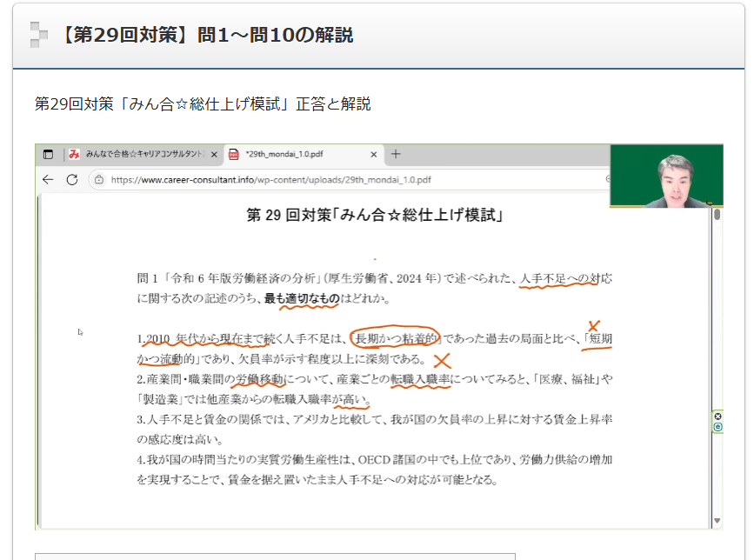The width and height of the screenshot is (754, 560).
Task: Click the URL address bar
Action: point(350,180)
